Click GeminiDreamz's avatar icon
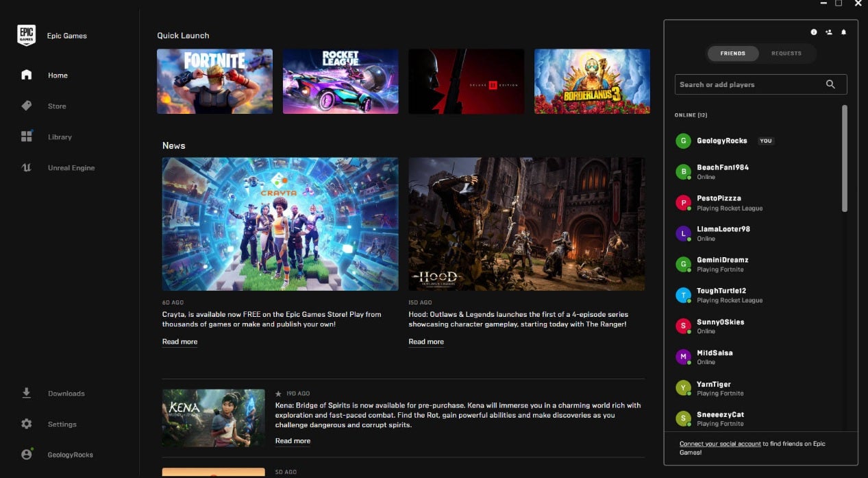This screenshot has height=478, width=868. (683, 264)
